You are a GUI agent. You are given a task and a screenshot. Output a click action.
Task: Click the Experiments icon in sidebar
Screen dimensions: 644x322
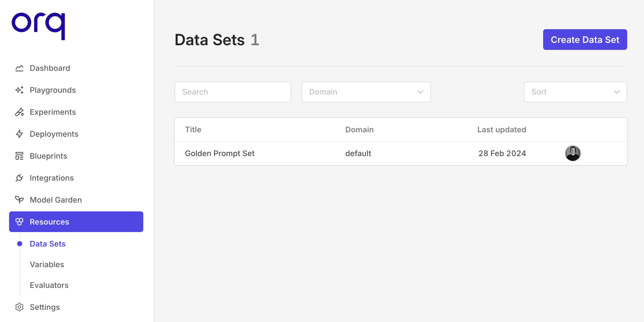click(x=19, y=112)
